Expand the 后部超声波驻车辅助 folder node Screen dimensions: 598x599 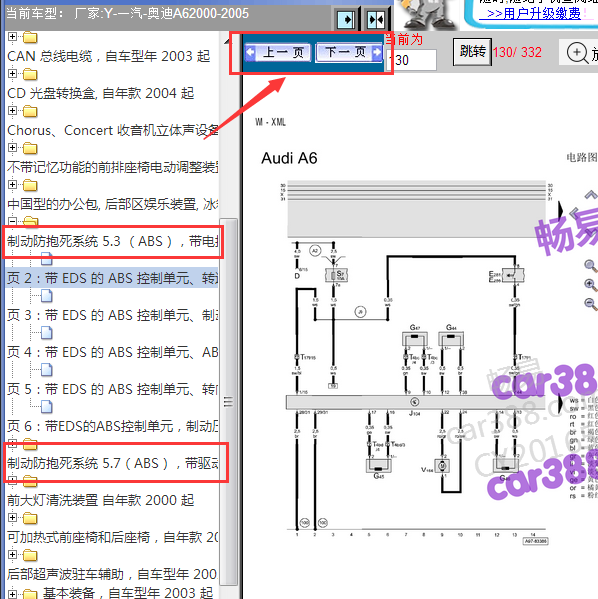coord(13,554)
